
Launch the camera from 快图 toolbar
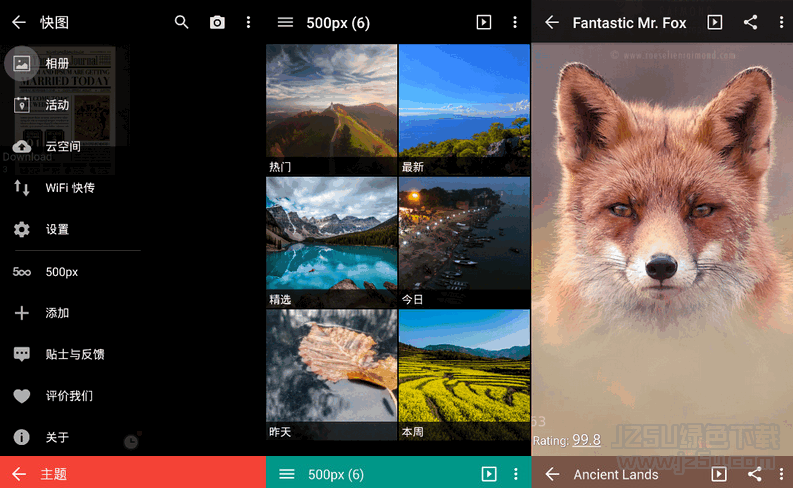(x=217, y=22)
